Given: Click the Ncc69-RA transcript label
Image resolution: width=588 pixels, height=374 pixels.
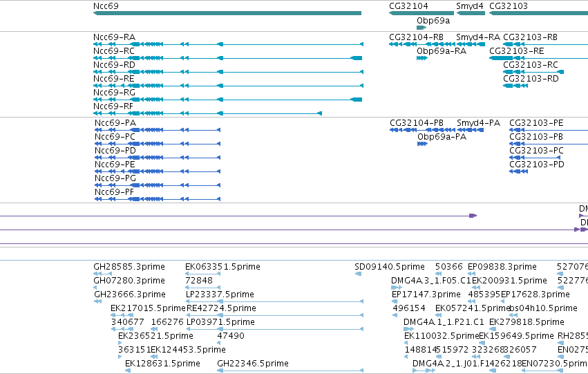Looking at the screenshot, I should pyautogui.click(x=115, y=37).
